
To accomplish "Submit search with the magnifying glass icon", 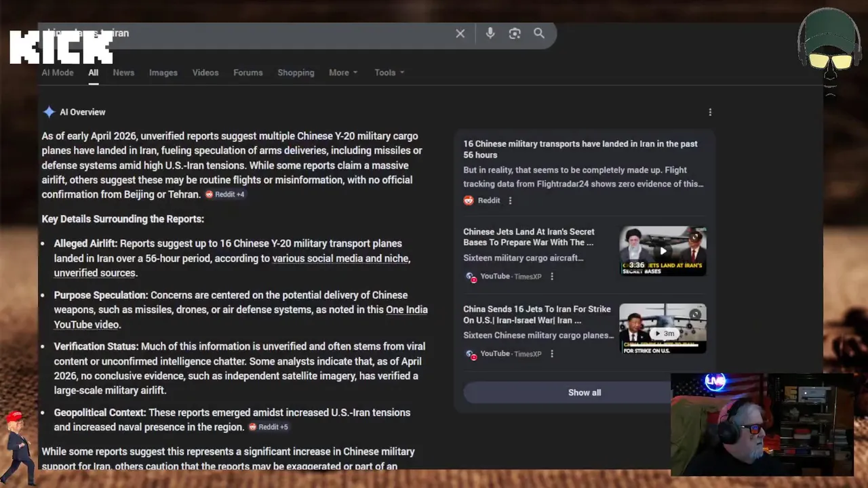I will tap(539, 33).
